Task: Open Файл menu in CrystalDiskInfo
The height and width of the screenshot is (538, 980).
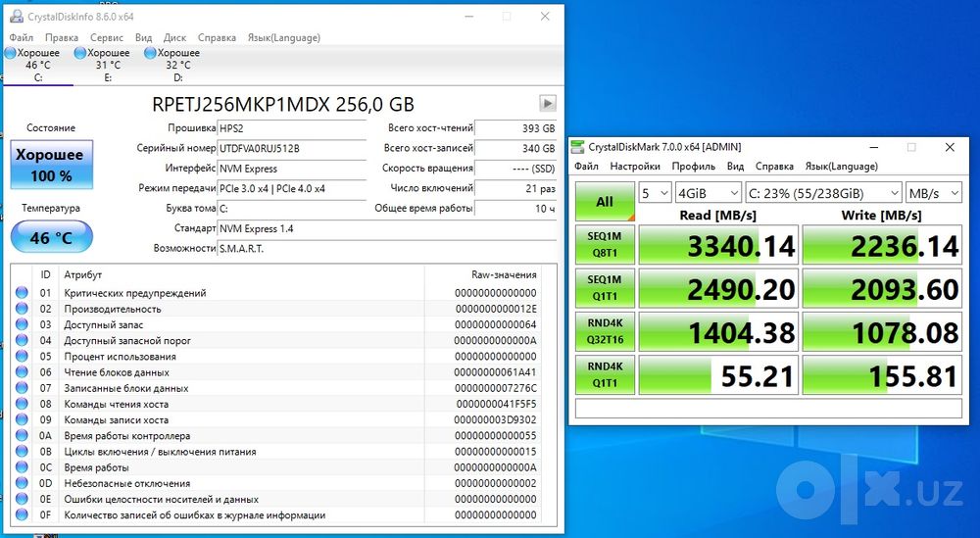Action: coord(22,37)
